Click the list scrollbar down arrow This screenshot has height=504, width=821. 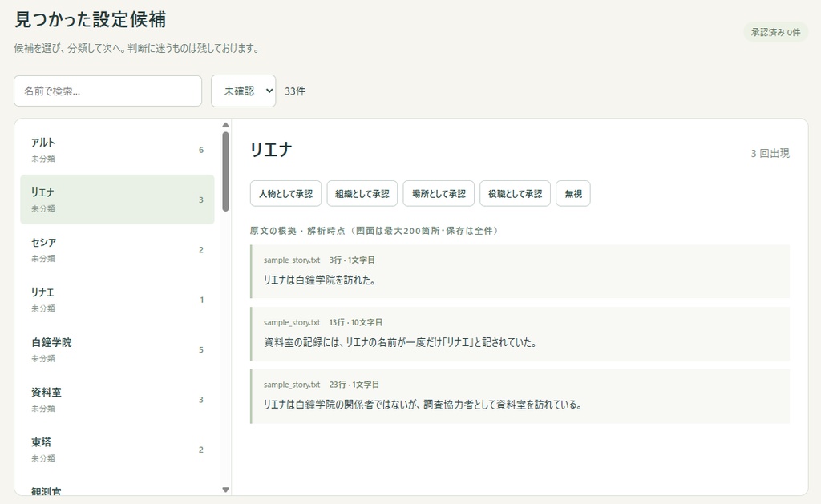225,490
